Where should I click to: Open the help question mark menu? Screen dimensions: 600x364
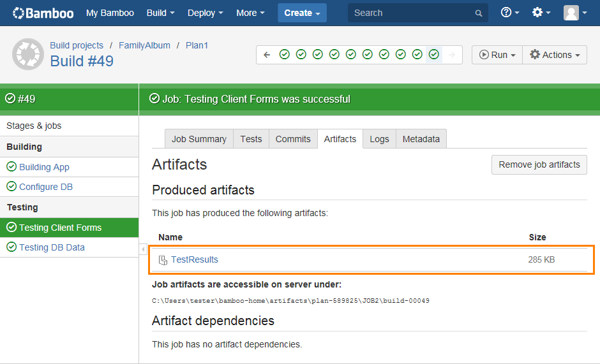(509, 13)
